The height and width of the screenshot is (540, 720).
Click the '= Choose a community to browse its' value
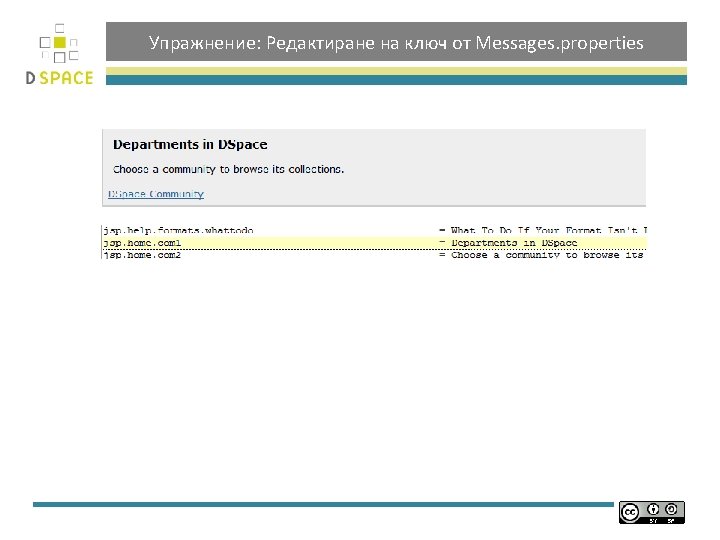pos(541,255)
